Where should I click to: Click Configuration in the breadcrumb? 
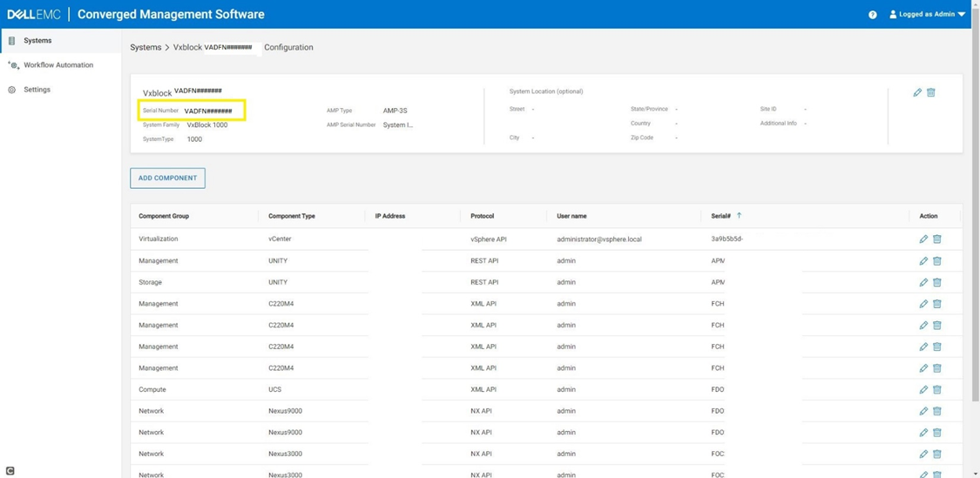[x=288, y=48]
